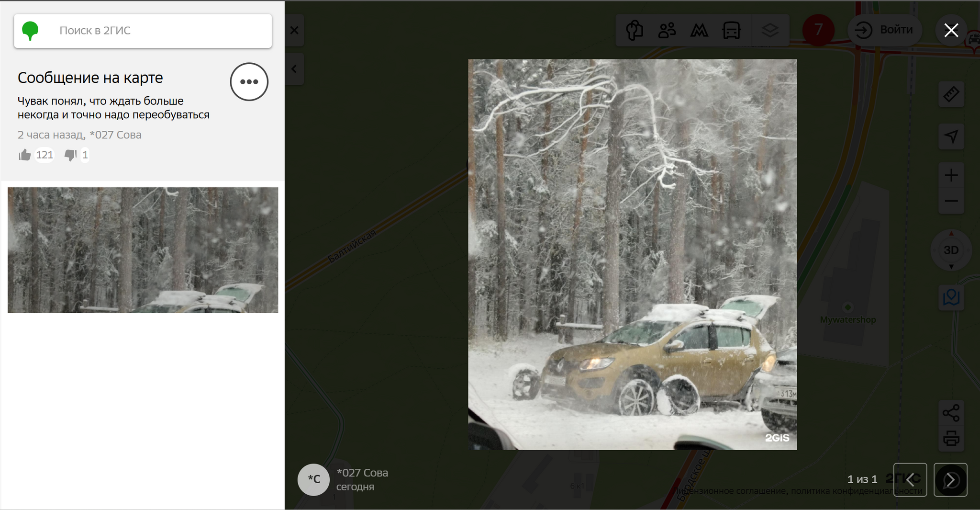Open the ruler measurement tool
The height and width of the screenshot is (510, 980).
pyautogui.click(x=951, y=94)
